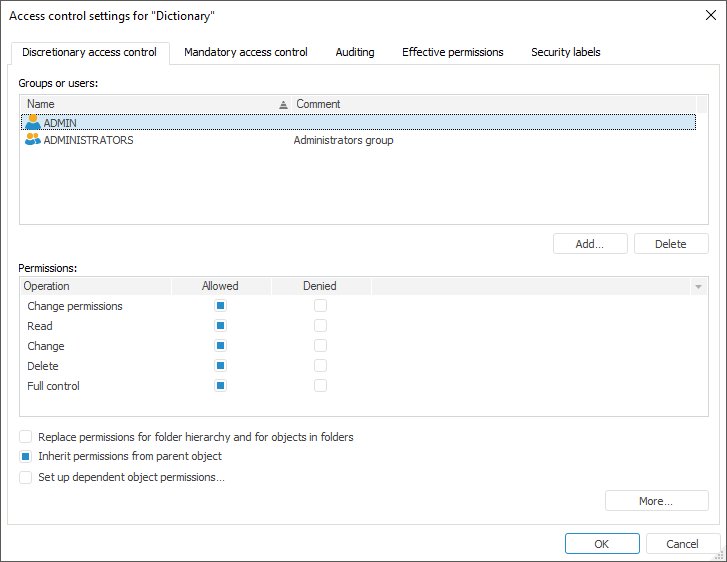Screen dimensions: 727x562
Task: Select the ADMINISTRATORS group icon
Action: 33,140
